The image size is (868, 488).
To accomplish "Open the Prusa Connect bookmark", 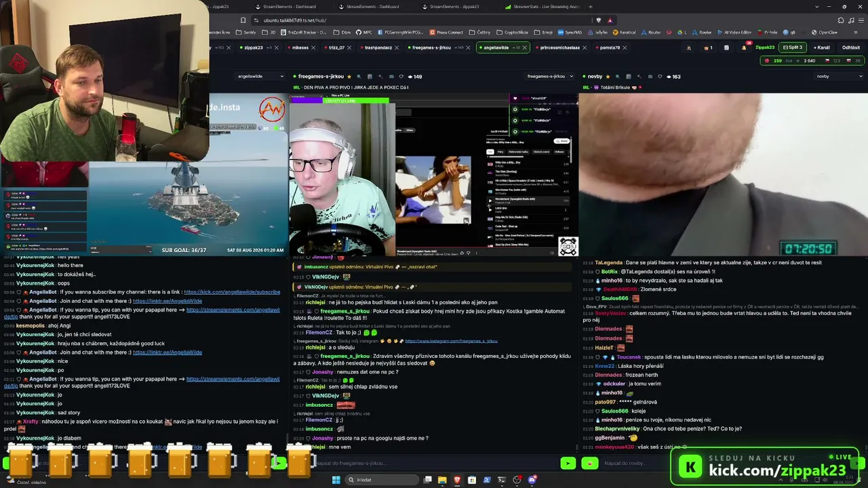I will pyautogui.click(x=446, y=33).
